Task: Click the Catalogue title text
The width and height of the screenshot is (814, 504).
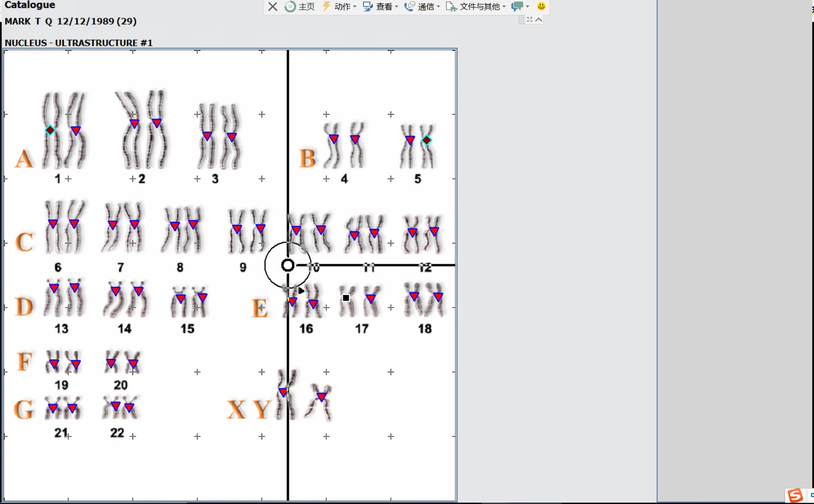Action: click(x=30, y=5)
